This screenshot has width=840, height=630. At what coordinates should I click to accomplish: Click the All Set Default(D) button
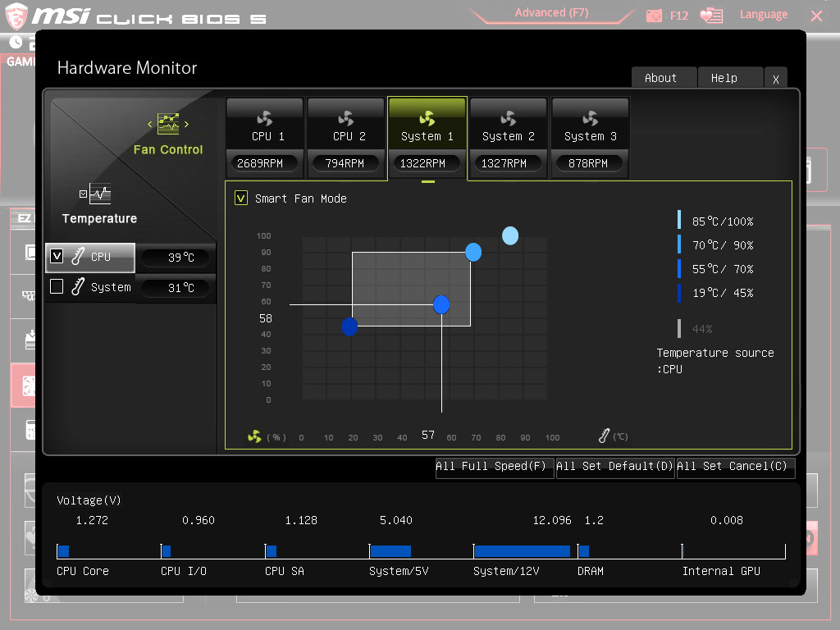(x=614, y=467)
